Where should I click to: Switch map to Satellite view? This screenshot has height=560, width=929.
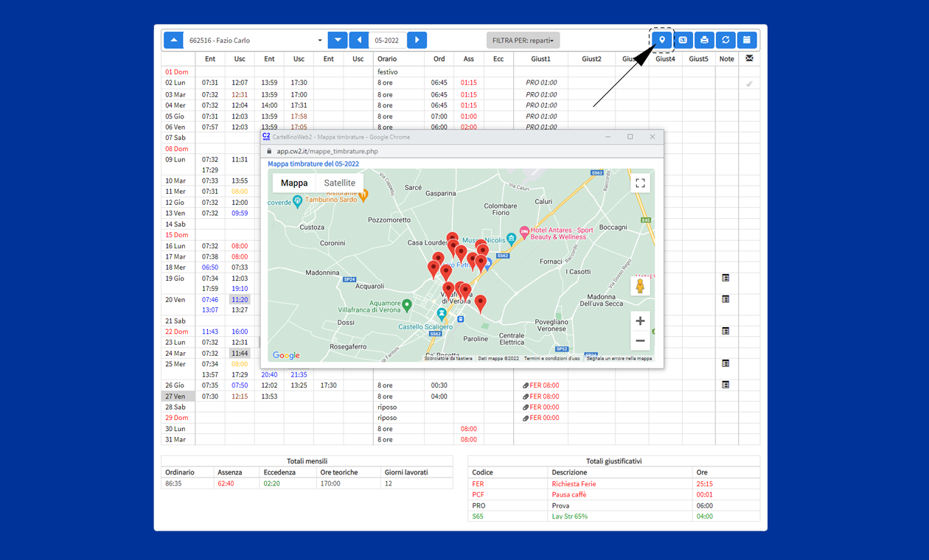pyautogui.click(x=340, y=183)
